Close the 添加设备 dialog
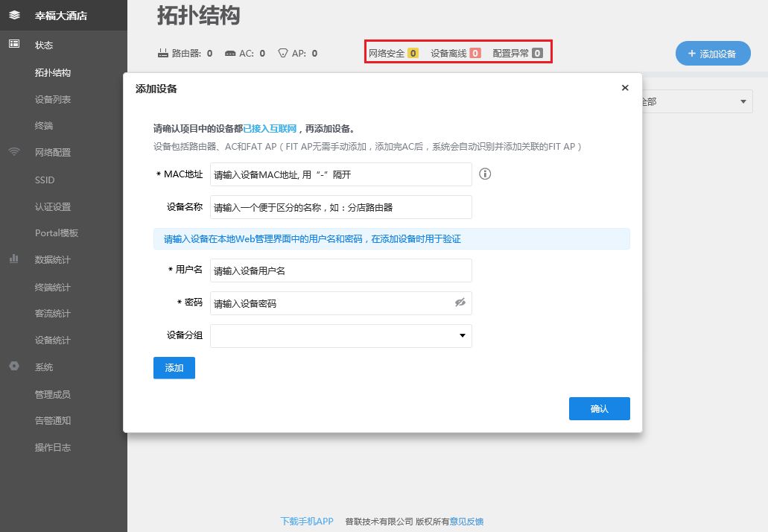 coord(625,88)
